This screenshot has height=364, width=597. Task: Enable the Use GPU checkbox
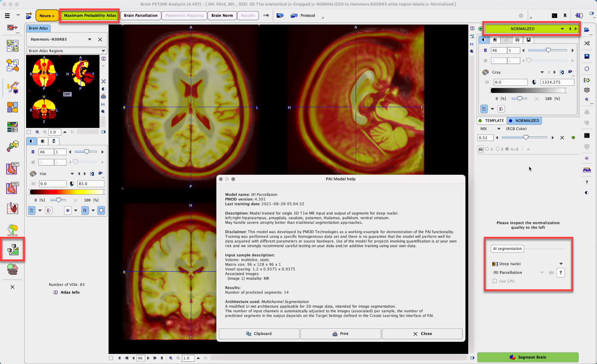point(495,281)
